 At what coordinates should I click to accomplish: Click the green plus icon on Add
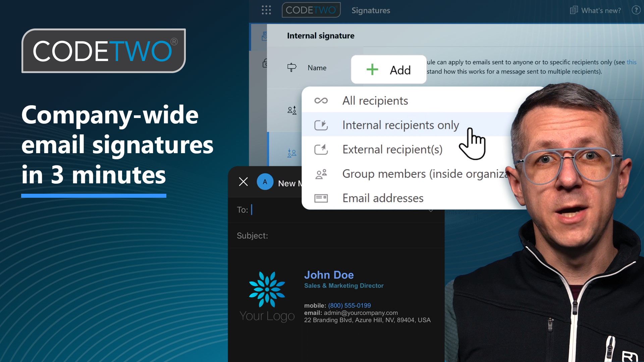point(372,70)
